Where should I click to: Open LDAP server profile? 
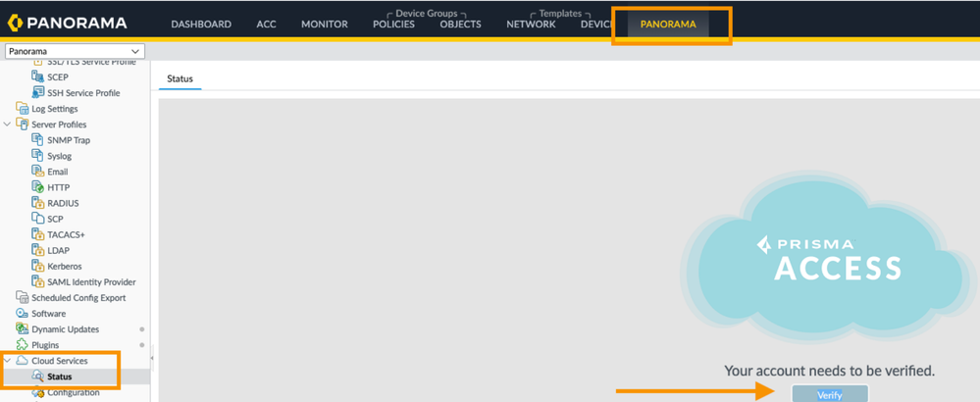coord(59,250)
